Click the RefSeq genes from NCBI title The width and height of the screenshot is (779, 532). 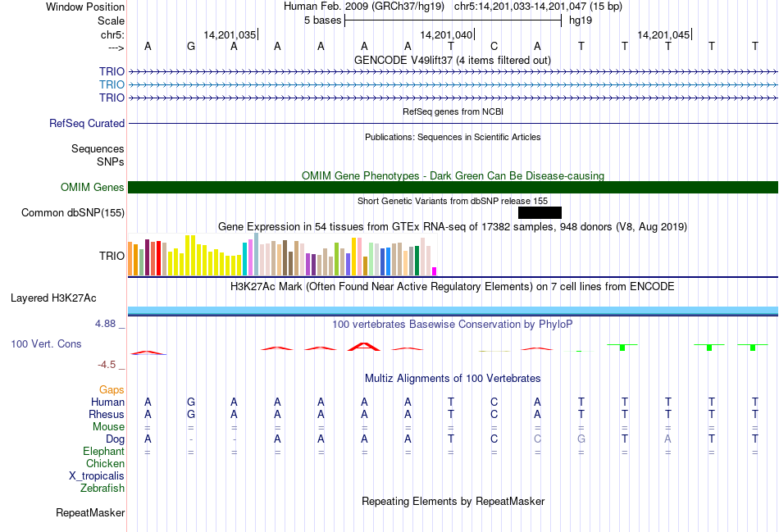click(453, 111)
